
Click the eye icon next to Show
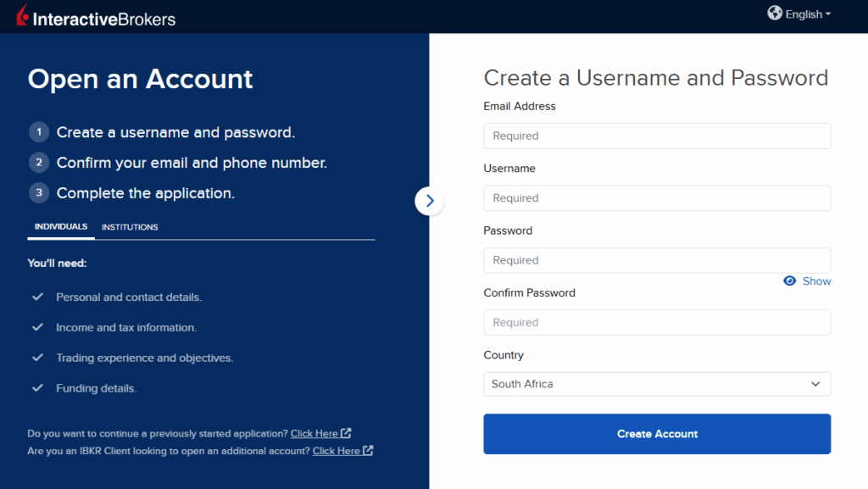[788, 281]
